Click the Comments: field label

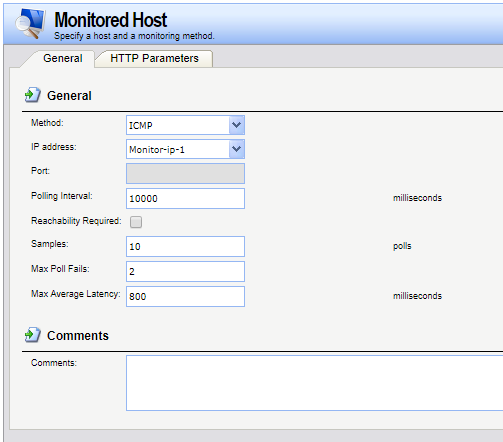(x=54, y=363)
